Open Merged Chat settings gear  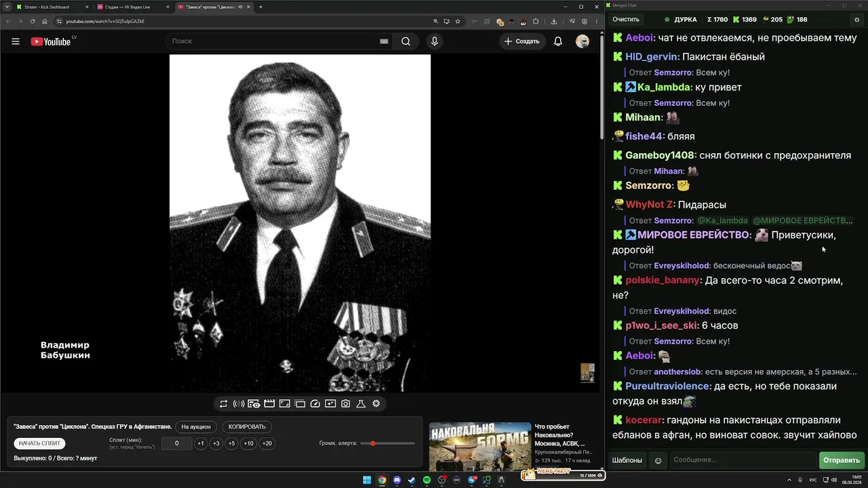pyautogui.click(x=857, y=20)
